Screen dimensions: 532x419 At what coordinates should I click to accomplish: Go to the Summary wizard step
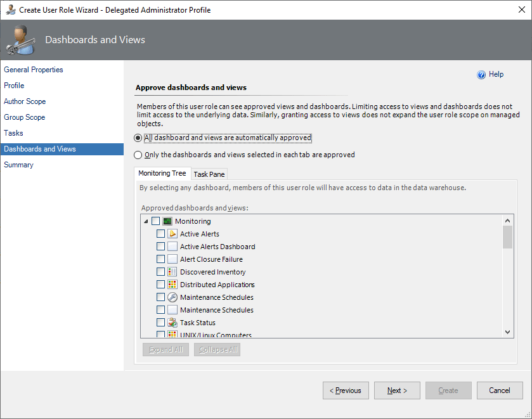18,165
